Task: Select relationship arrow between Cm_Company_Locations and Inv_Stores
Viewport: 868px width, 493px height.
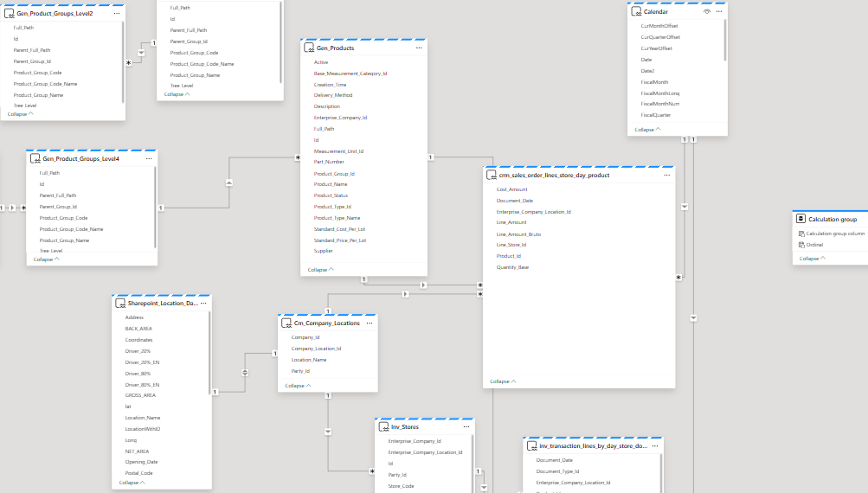Action: click(x=328, y=432)
